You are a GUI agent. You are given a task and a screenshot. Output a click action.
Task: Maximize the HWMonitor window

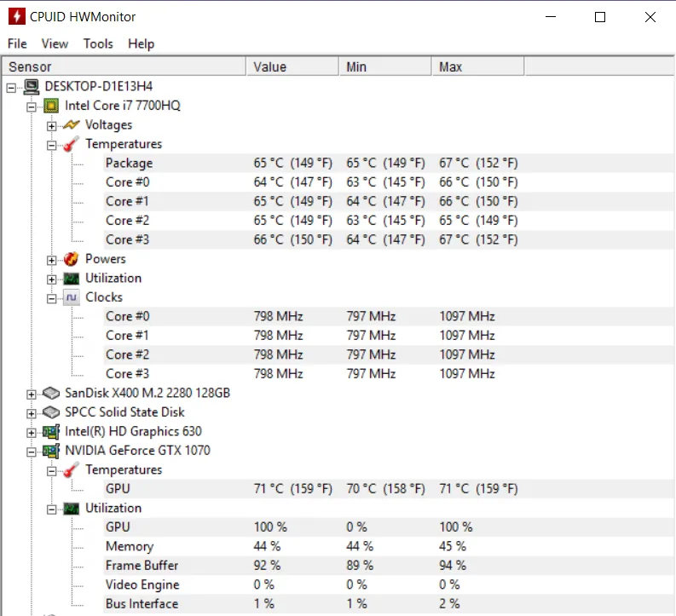600,17
